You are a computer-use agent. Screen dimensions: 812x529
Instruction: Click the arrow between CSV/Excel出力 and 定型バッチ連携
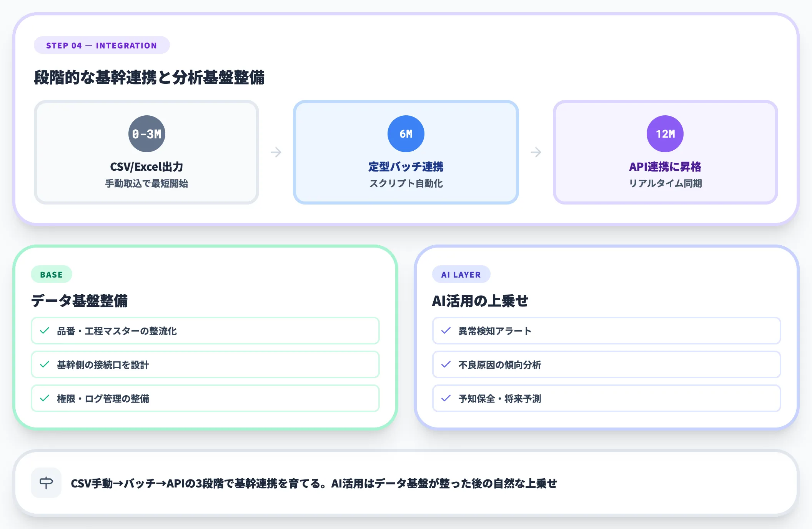276,152
